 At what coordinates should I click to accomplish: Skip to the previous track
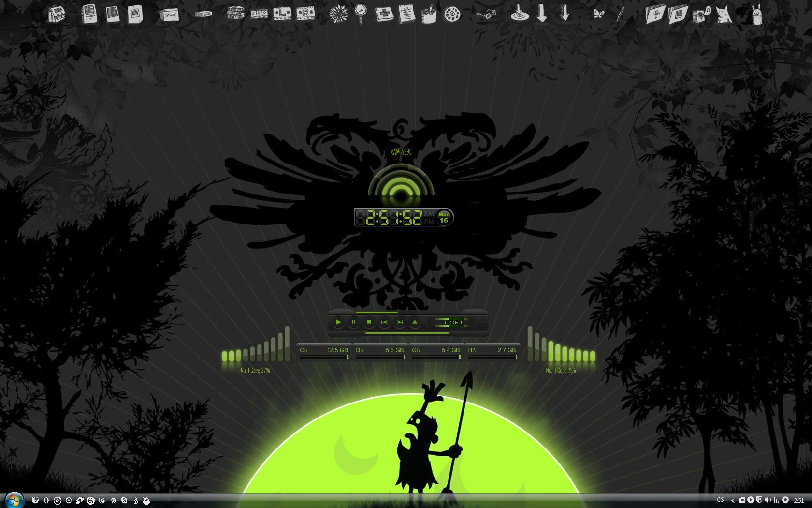click(385, 322)
